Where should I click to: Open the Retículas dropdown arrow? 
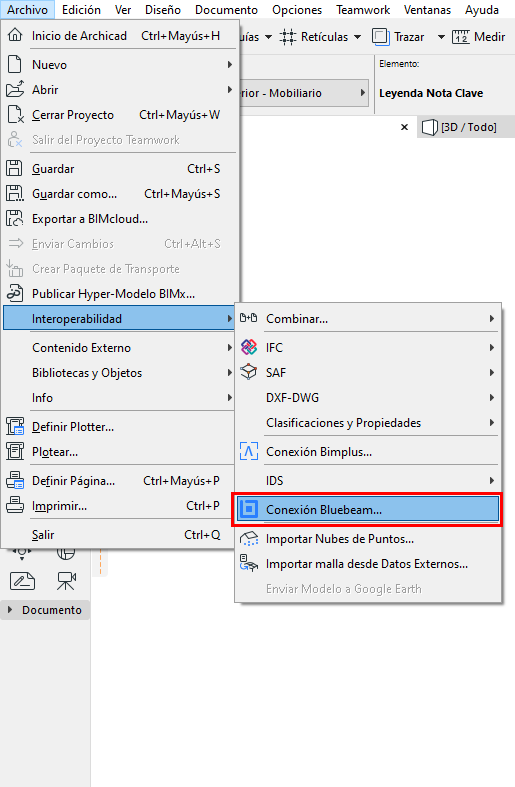[357, 37]
